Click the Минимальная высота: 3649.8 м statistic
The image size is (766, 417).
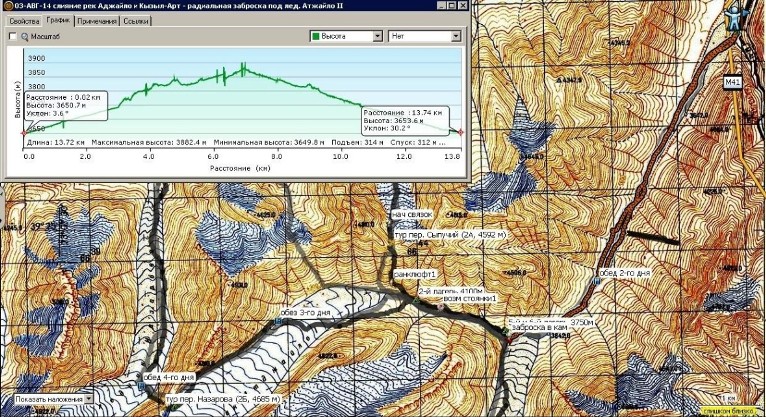[269, 143]
